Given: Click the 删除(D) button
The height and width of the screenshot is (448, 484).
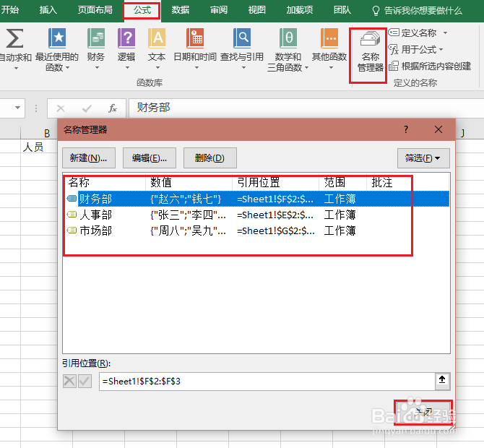Looking at the screenshot, I should coord(210,158).
